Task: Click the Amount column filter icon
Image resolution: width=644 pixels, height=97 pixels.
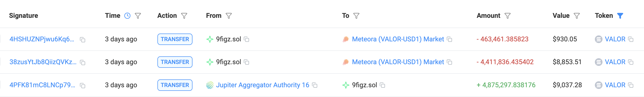Action: [x=507, y=16]
